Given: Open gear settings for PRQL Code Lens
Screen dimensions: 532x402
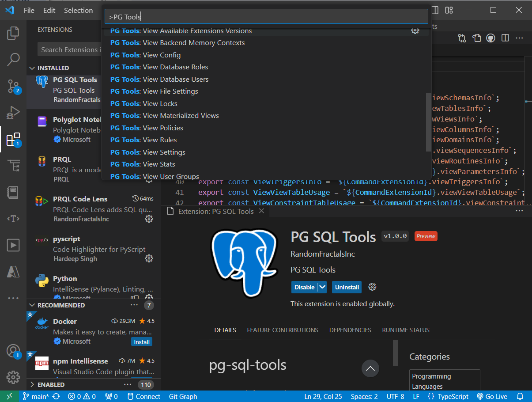Looking at the screenshot, I should pos(149,219).
